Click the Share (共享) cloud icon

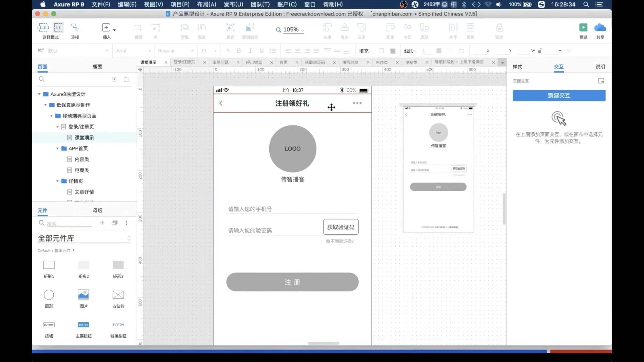[600, 28]
